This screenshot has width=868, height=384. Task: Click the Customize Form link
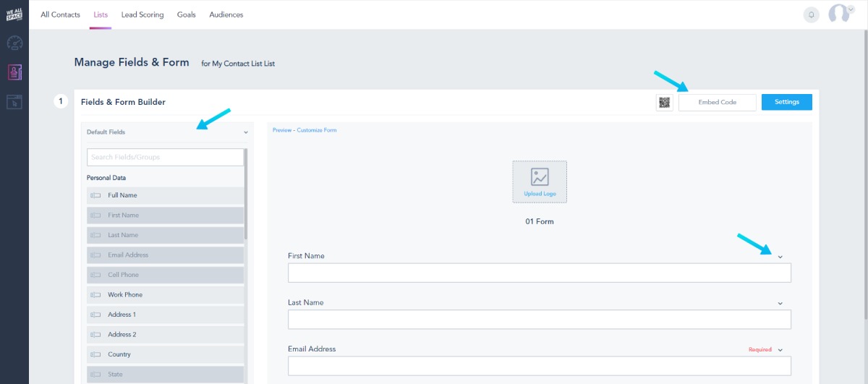(316, 130)
